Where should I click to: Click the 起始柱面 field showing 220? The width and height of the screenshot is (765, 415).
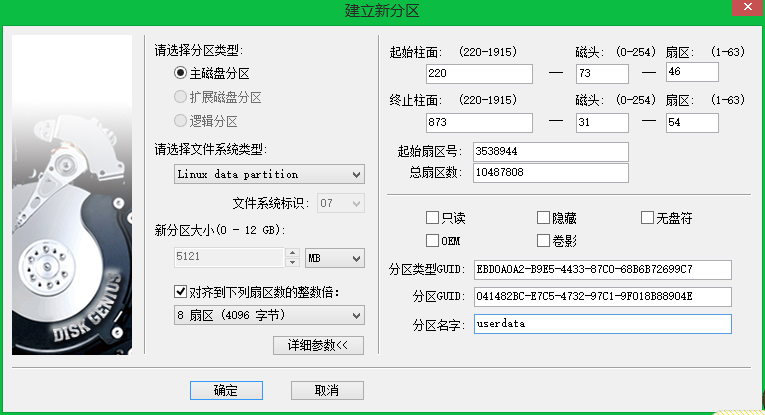coord(479,74)
